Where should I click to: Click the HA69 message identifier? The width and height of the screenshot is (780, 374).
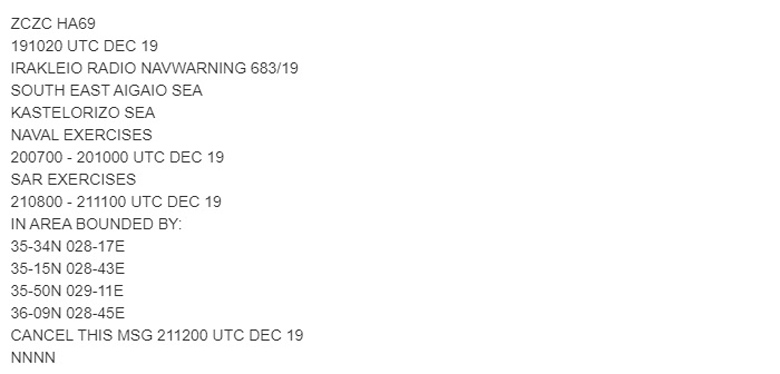[76, 23]
